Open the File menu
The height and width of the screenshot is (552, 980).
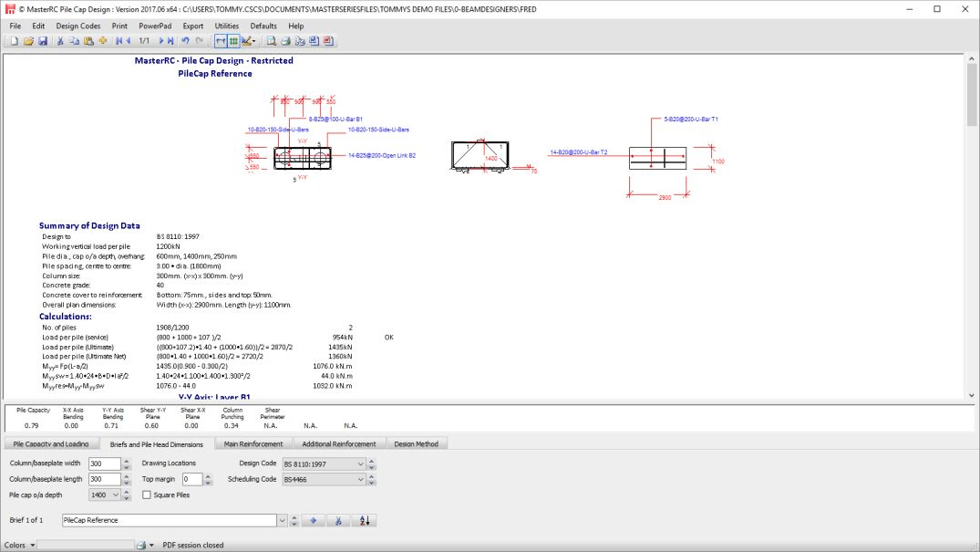[15, 26]
